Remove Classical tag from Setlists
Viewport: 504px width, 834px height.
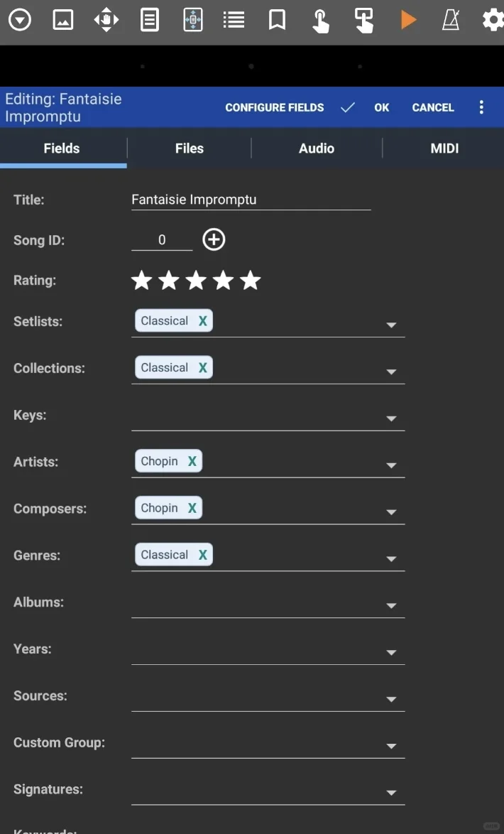203,321
